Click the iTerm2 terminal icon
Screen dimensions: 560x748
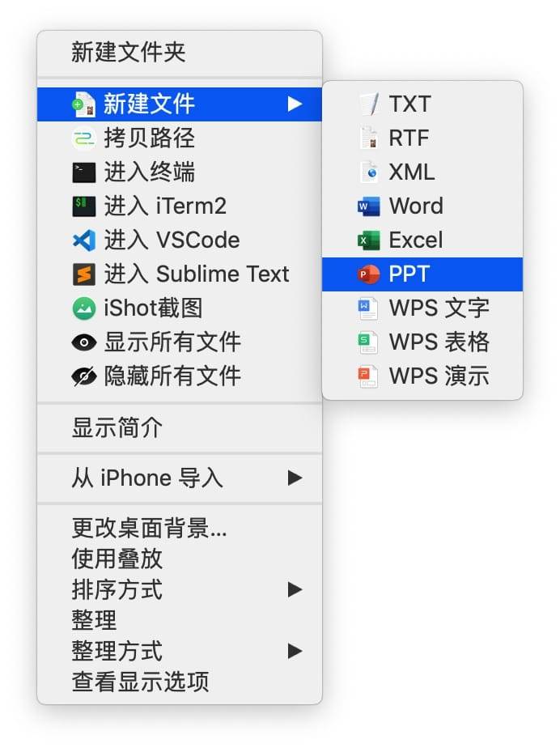coord(84,206)
